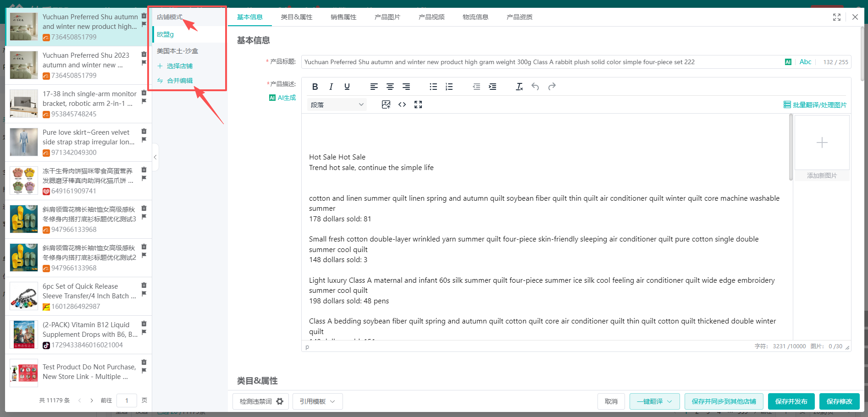The height and width of the screenshot is (417, 868).
Task: Open the 引用模板 template dropdown
Action: coord(317,401)
